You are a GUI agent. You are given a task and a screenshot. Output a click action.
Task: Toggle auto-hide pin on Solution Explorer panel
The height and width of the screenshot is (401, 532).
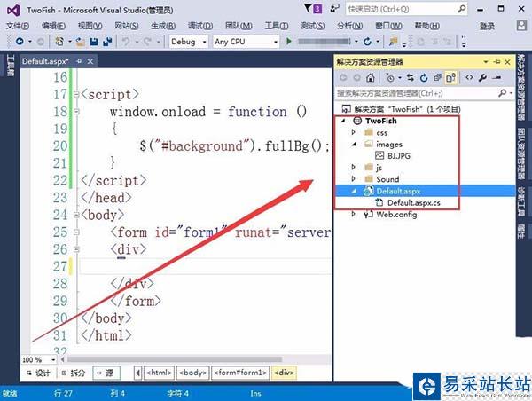point(497,62)
